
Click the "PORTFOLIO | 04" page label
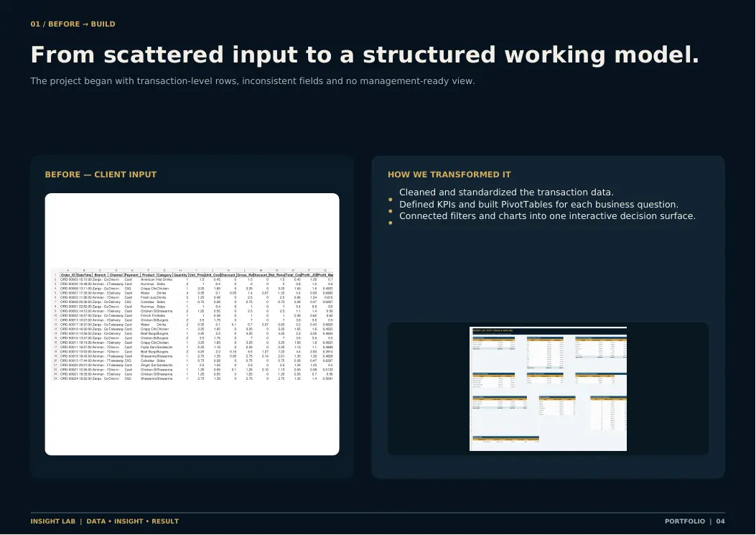click(695, 521)
